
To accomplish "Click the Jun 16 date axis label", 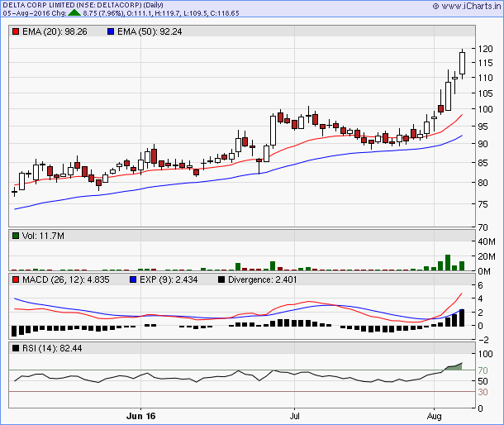I will [x=140, y=416].
